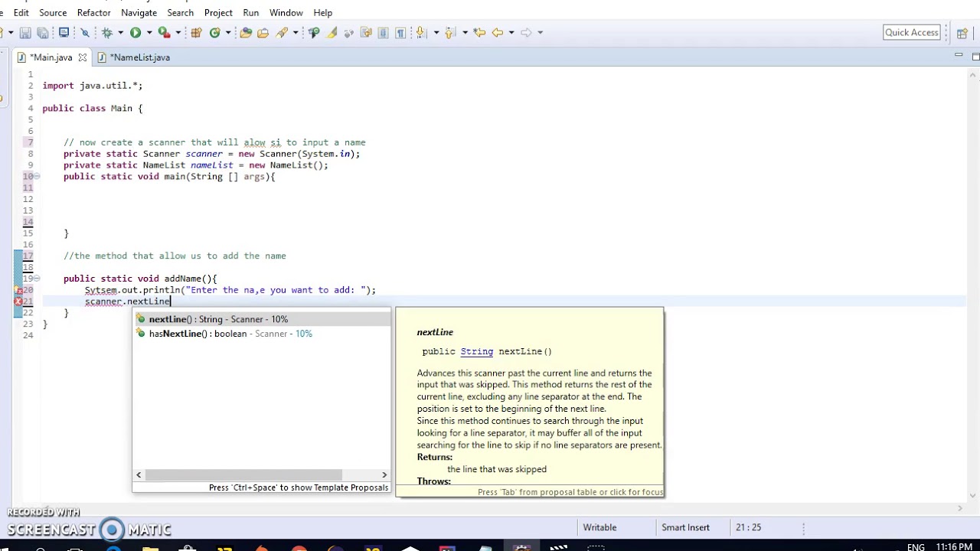This screenshot has width=980, height=551.
Task: Maximize the editor area
Action: click(975, 56)
